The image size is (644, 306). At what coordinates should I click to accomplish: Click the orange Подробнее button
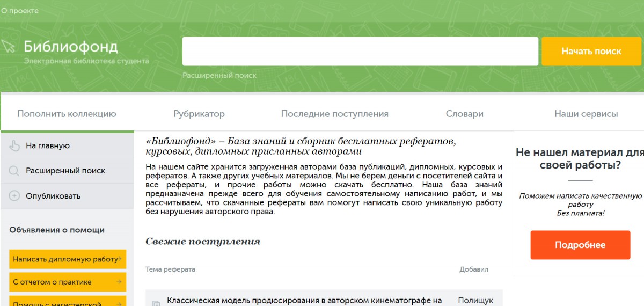(580, 245)
